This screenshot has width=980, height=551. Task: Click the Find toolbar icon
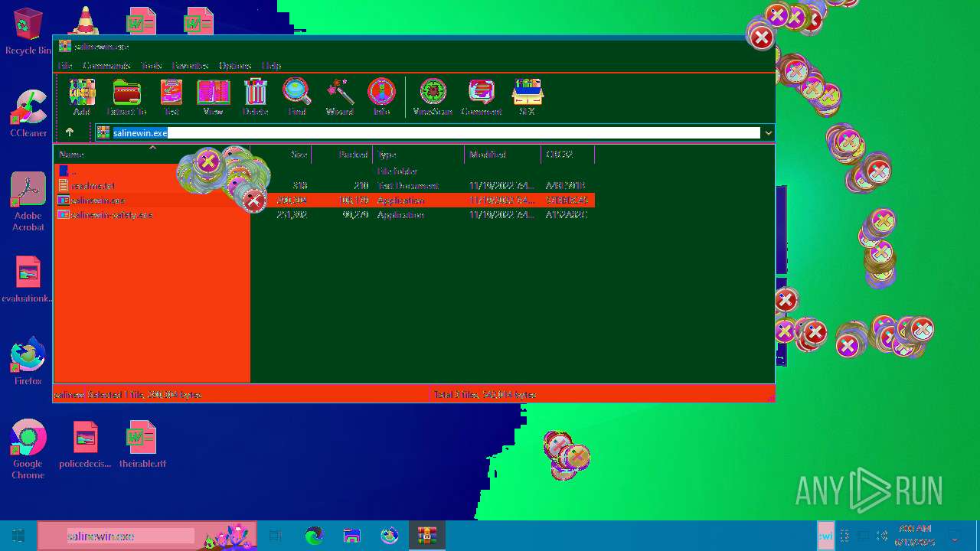(297, 96)
